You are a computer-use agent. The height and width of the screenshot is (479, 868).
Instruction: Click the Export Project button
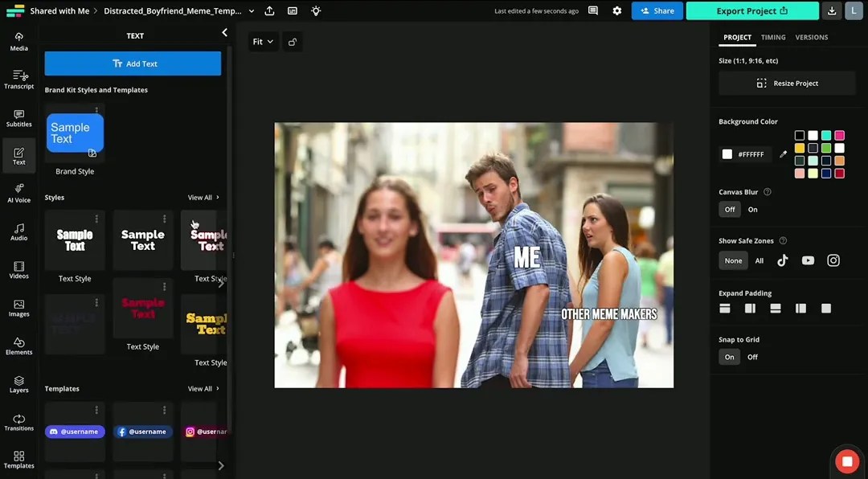pos(752,10)
